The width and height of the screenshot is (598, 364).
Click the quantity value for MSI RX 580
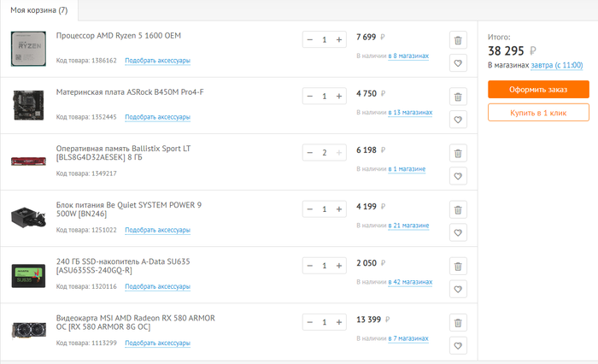pos(324,322)
